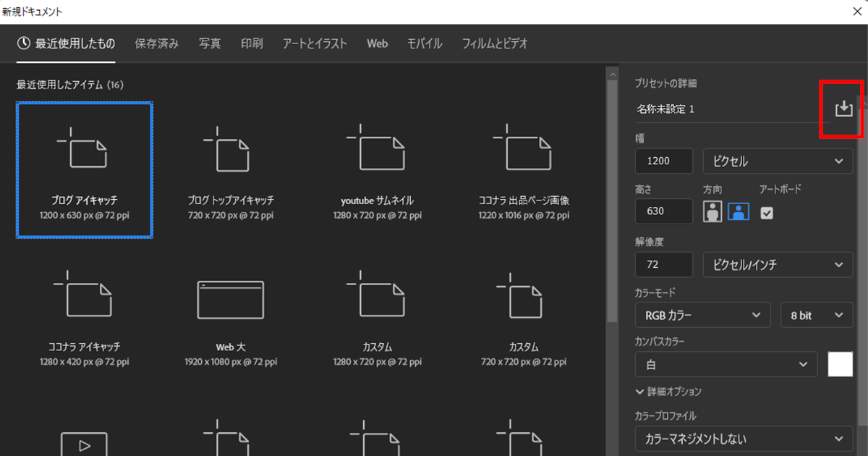The image size is (868, 456).
Task: Toggle the アートボード checkbox
Action: pyautogui.click(x=767, y=212)
